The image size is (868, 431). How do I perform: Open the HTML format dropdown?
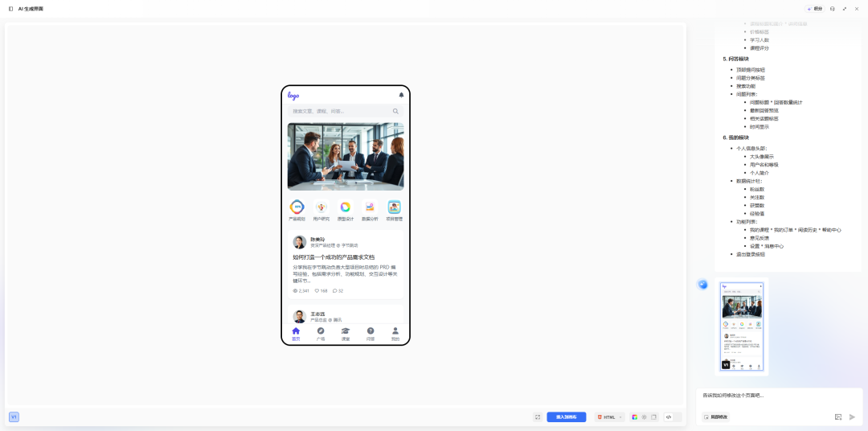tap(609, 417)
